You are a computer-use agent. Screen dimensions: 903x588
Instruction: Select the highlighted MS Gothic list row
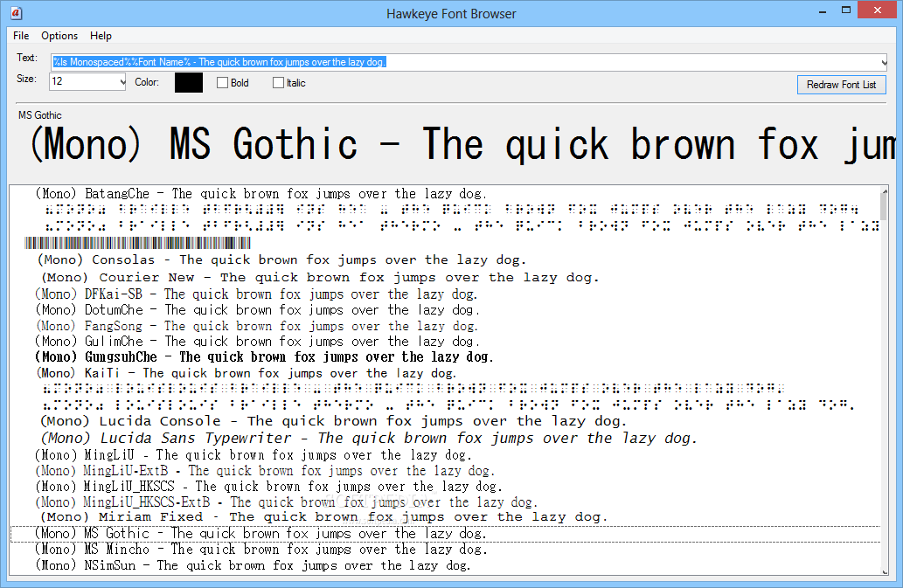point(445,534)
